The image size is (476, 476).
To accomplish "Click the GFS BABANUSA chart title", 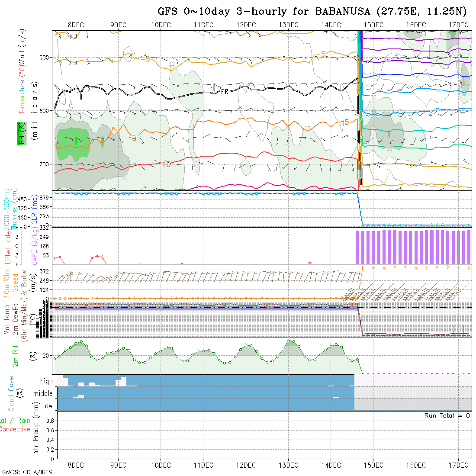I will pyautogui.click(x=312, y=11).
